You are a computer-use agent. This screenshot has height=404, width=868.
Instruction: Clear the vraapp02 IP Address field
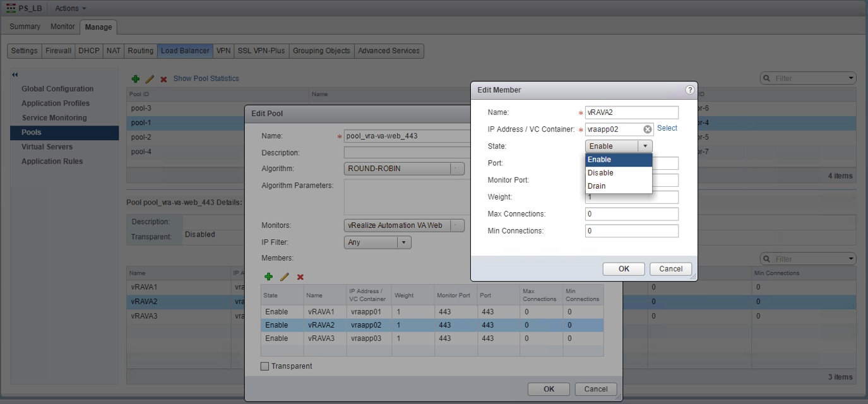(648, 129)
